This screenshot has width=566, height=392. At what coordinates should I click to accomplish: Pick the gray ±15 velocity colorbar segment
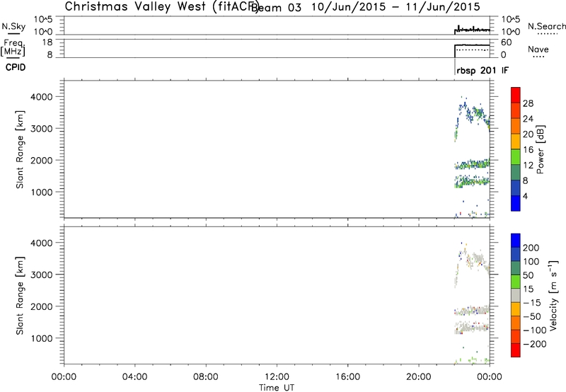coord(516,296)
